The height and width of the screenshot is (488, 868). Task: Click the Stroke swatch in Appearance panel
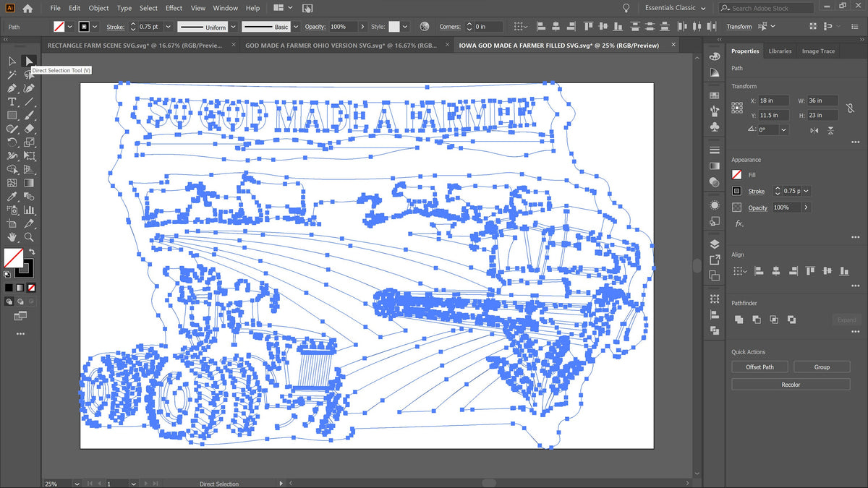point(737,192)
